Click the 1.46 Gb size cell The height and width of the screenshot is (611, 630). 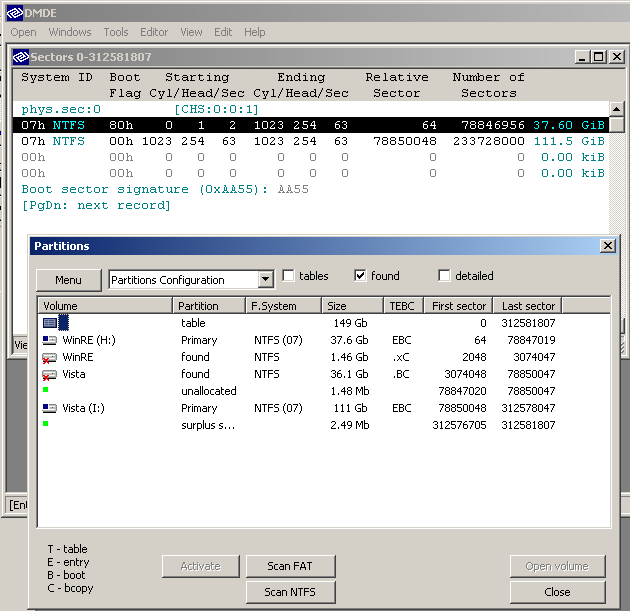(x=349, y=357)
